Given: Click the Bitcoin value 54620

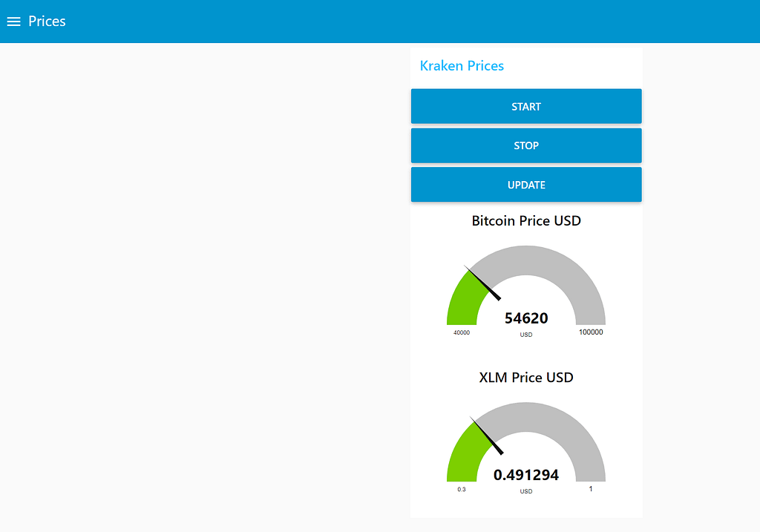Looking at the screenshot, I should coord(526,318).
